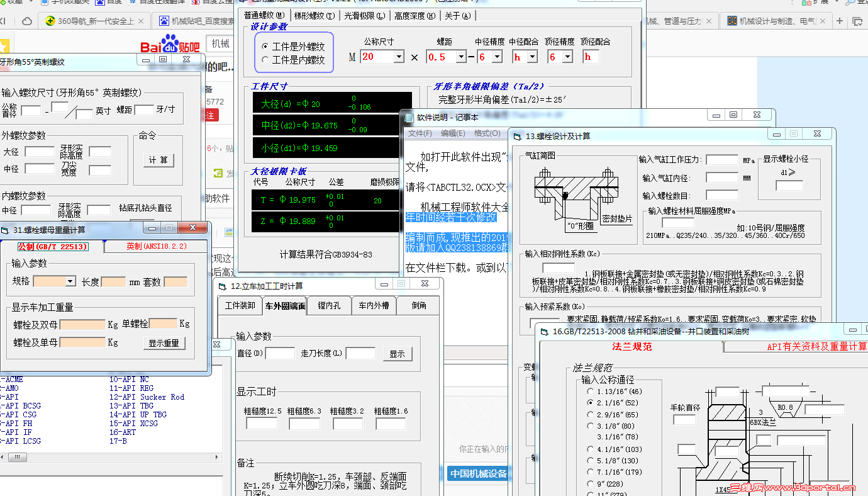The width and height of the screenshot is (868, 496).
Task: Click the paw favicon of 机械贴吧 tab
Action: pyautogui.click(x=164, y=21)
